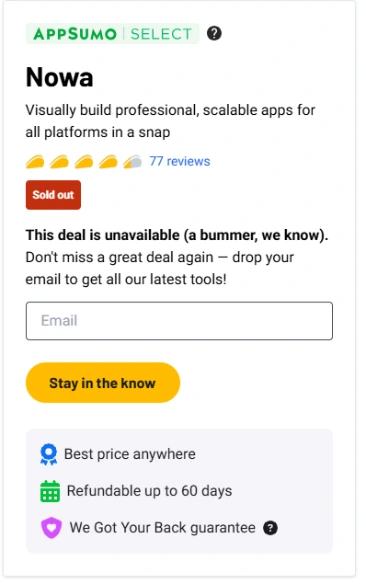The width and height of the screenshot is (366, 584).
Task: Click the half-filled fifth taco icon
Action: click(133, 162)
